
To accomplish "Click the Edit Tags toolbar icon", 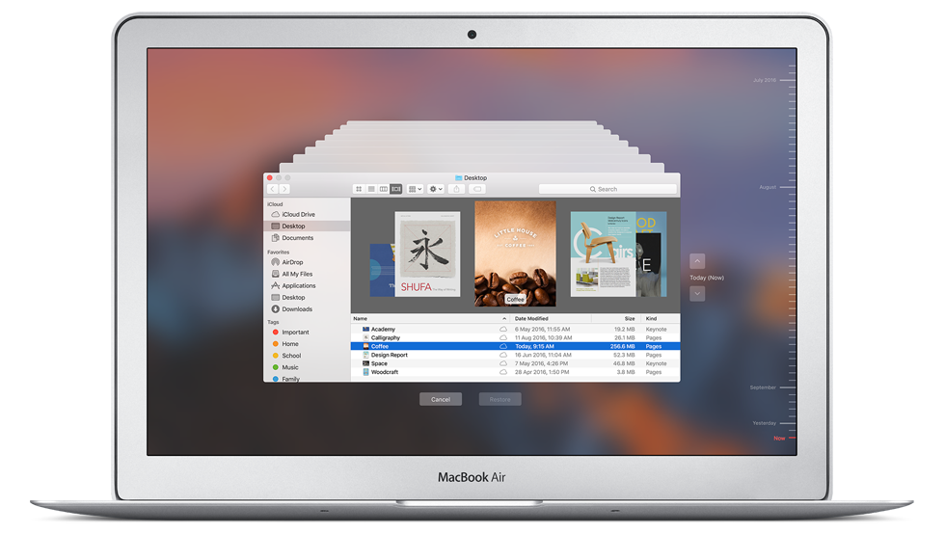I will pyautogui.click(x=476, y=189).
